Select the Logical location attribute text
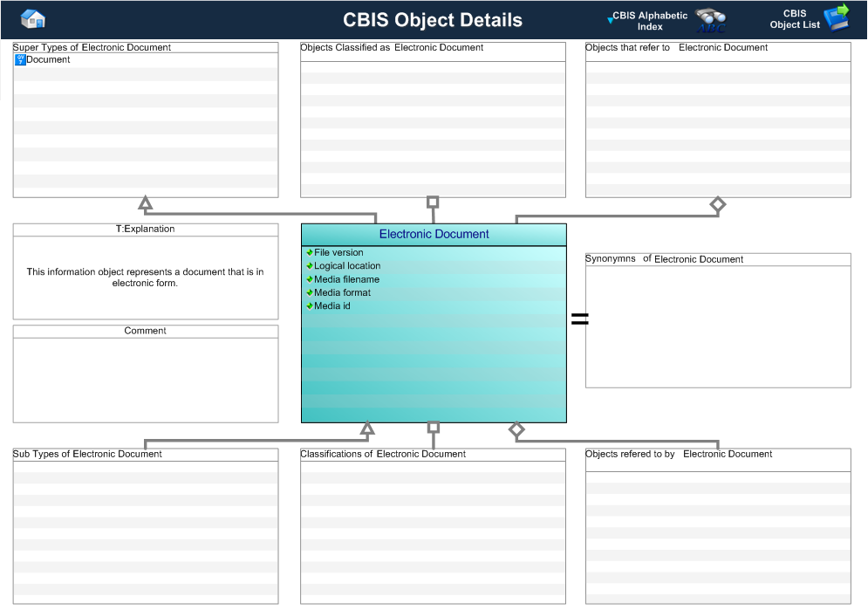The height and width of the screenshot is (610, 868). [x=347, y=265]
